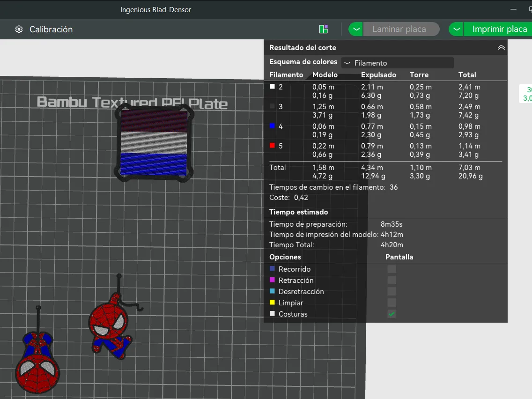Open the Calibración gear icon
532x399 pixels.
[x=19, y=30]
